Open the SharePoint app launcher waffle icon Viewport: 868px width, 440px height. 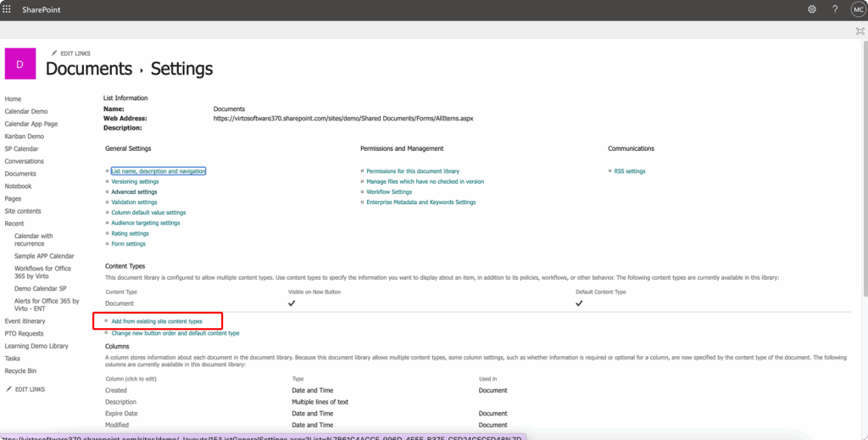pos(8,9)
